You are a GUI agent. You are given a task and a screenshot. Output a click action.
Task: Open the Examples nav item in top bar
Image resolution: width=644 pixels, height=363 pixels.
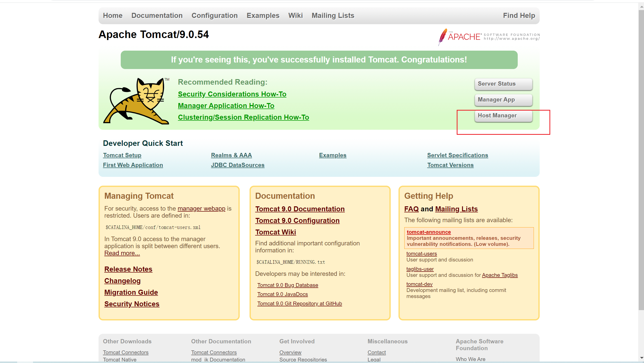click(263, 16)
